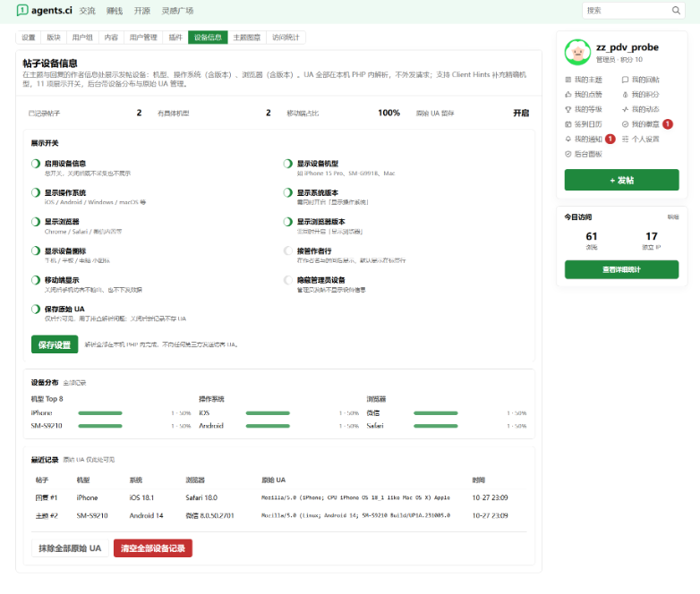
Task: Toggle 移动端显示 switch
Action: click(x=36, y=280)
